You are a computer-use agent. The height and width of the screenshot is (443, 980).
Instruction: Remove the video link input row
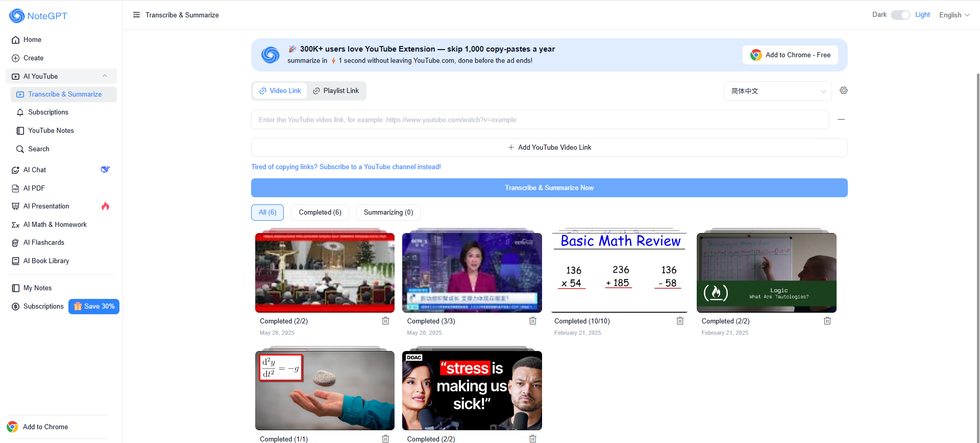(841, 120)
